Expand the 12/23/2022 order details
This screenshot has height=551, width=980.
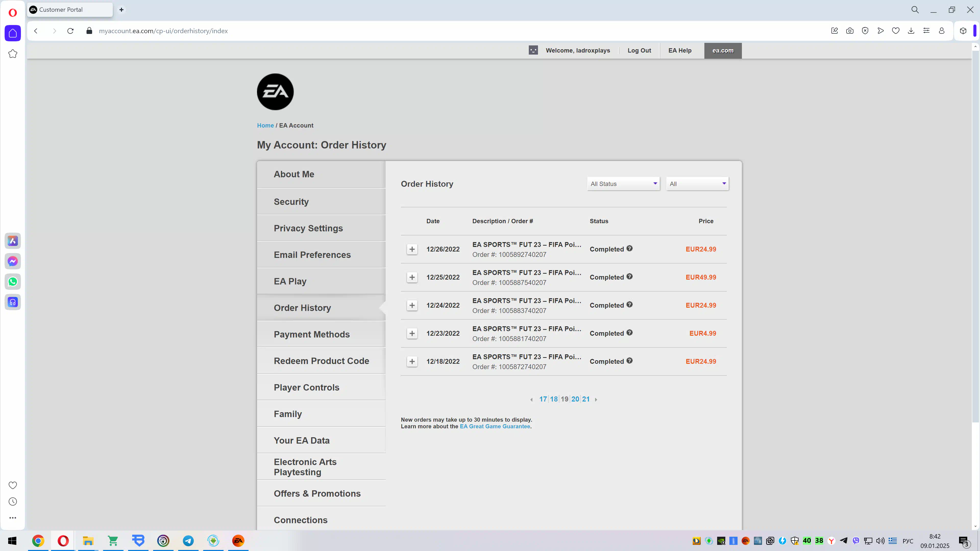(x=412, y=333)
